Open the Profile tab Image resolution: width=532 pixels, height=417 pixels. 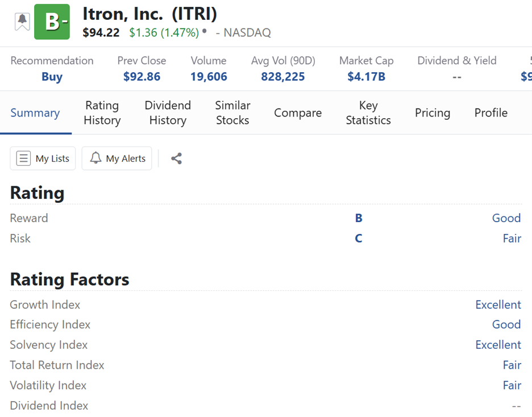[x=491, y=112]
